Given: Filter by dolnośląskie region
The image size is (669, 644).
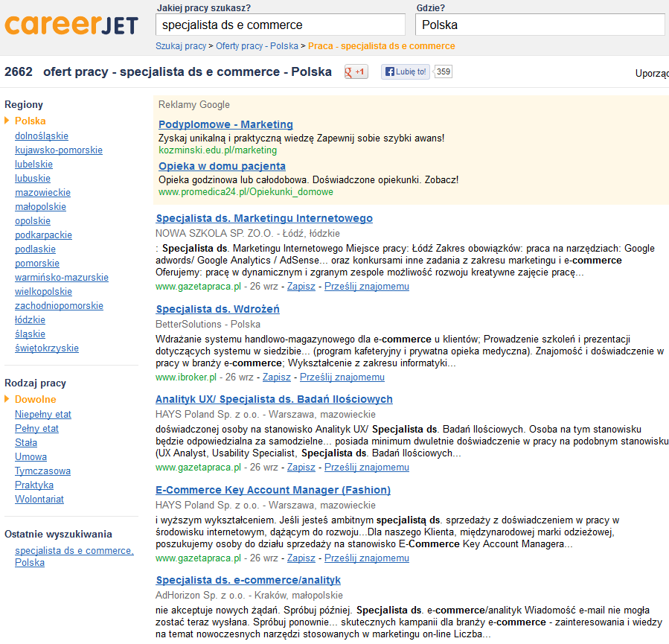Looking at the screenshot, I should point(42,136).
